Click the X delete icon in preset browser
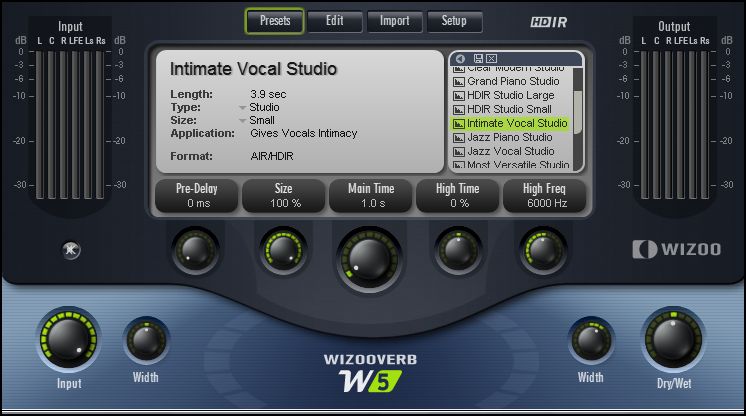 (491, 59)
